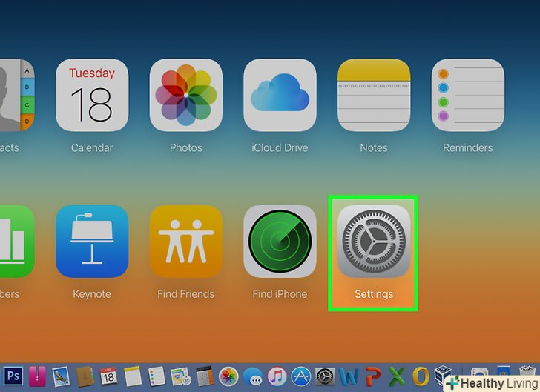This screenshot has width=540, height=392.
Task: Open iCloud Settings
Action: point(374,242)
